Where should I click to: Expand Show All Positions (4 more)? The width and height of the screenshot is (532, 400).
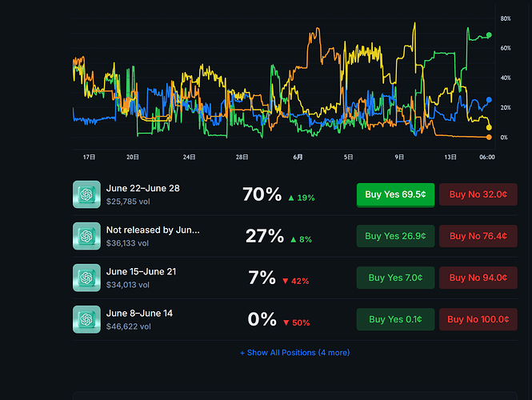tap(295, 353)
